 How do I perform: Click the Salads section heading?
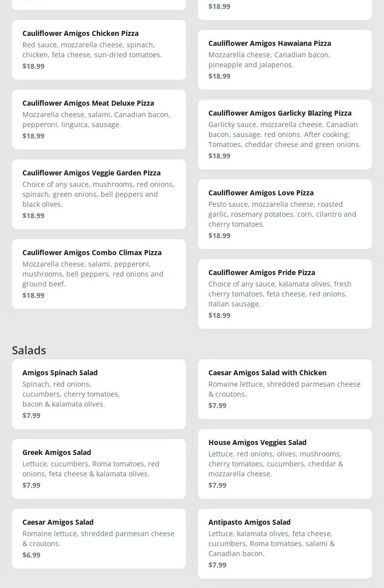29,350
